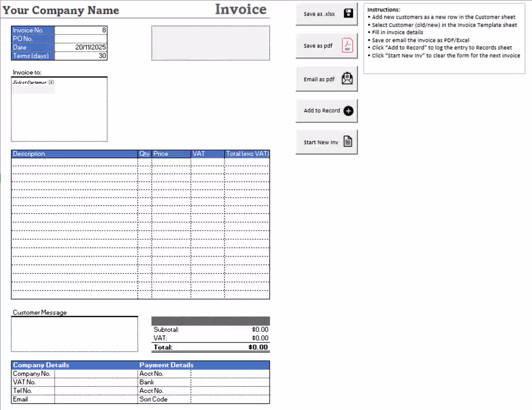Viewport: 532px width, 410px height.
Task: Select the Total amount cell showing $0.00
Action: point(259,347)
